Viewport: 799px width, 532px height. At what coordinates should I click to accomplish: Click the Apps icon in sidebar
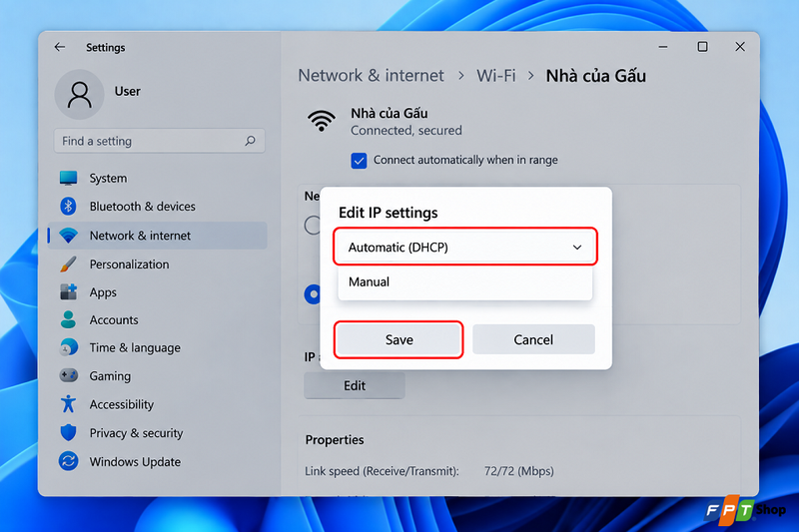(68, 292)
